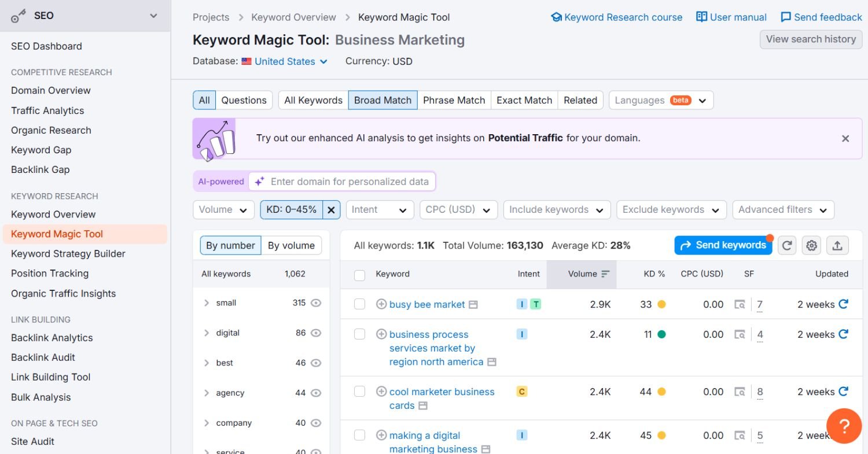
Task: Close the Potential Traffic AI banner
Action: [845, 138]
